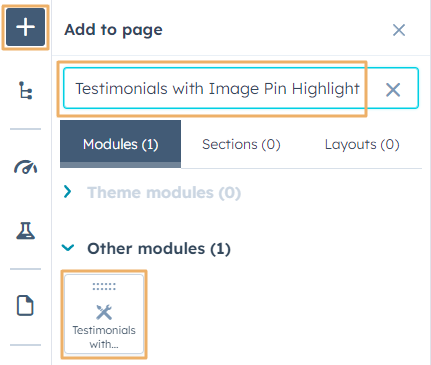Click the wrench tools icon on module card
The image size is (431, 365).
tap(104, 312)
